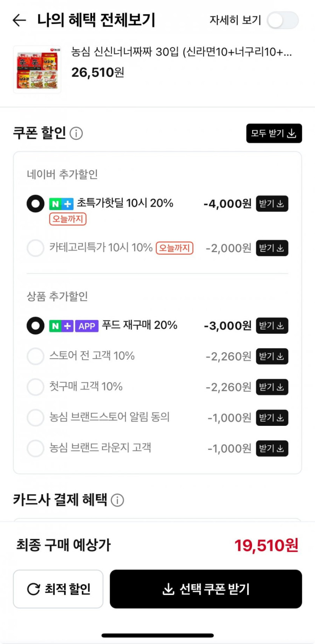
Task: Click the 모두 받기 download button
Action: coord(274,133)
